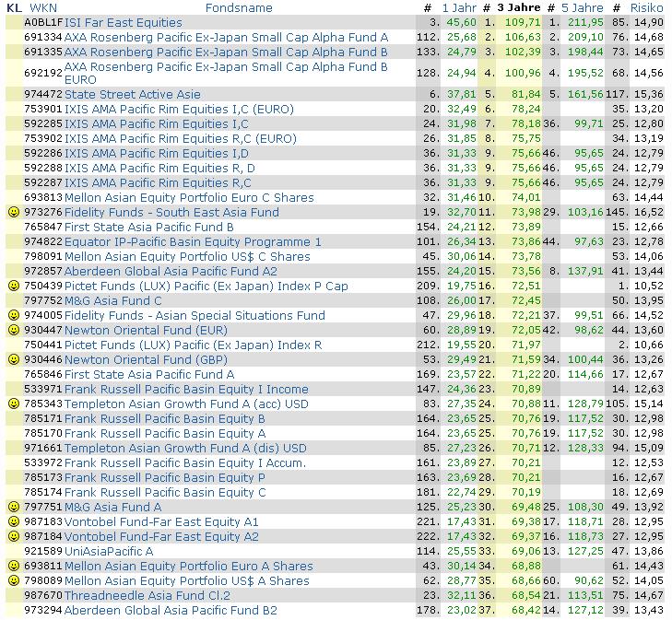The image size is (672, 620).
Task: Open First State Asia Pacific Fund B
Action: pyautogui.click(x=148, y=227)
